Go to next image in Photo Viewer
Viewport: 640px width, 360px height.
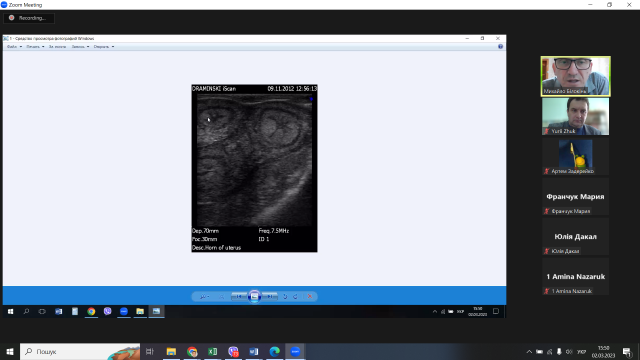(270, 297)
